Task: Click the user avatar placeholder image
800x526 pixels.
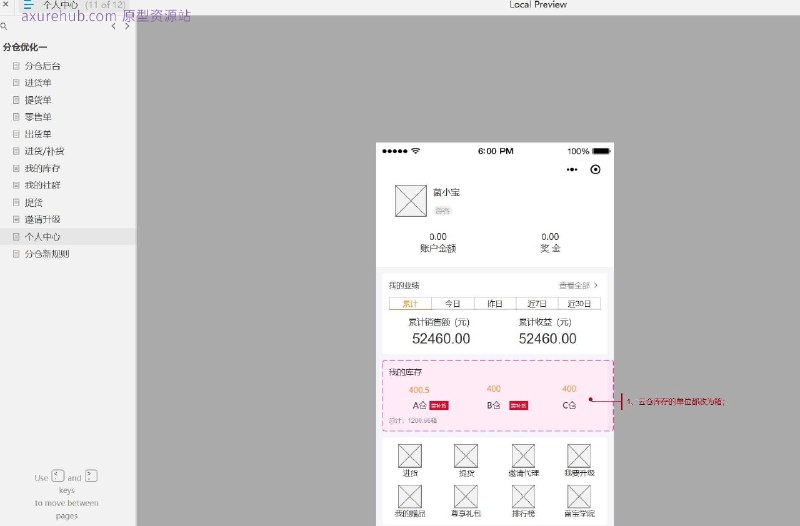Action: pos(411,201)
